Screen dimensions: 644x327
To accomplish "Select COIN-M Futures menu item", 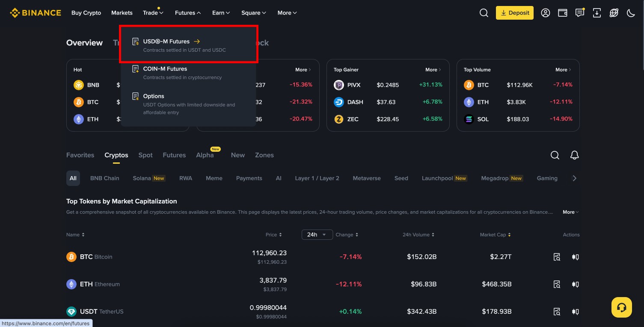I will click(x=188, y=73).
